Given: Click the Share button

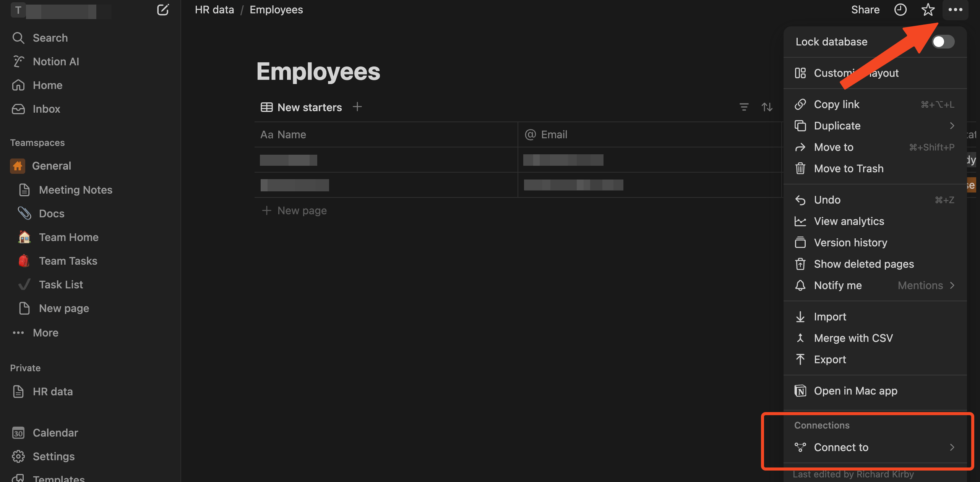Looking at the screenshot, I should 865,10.
